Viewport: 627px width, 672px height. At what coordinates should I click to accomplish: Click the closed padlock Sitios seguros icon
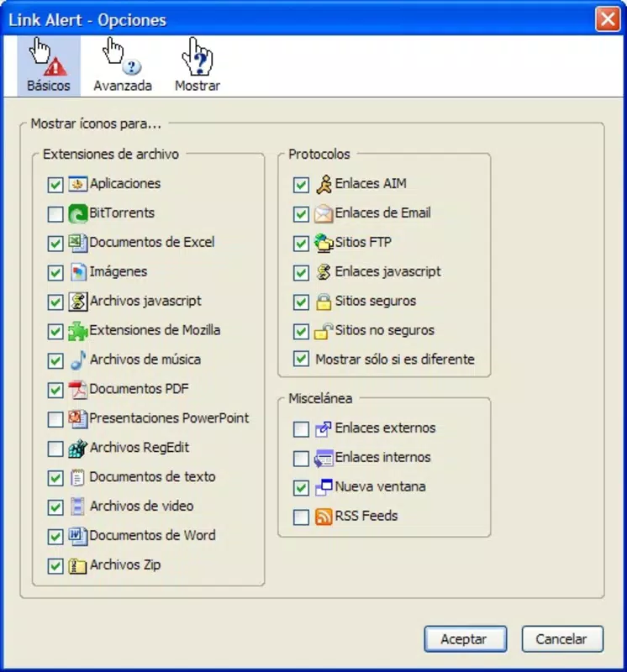[x=324, y=302]
